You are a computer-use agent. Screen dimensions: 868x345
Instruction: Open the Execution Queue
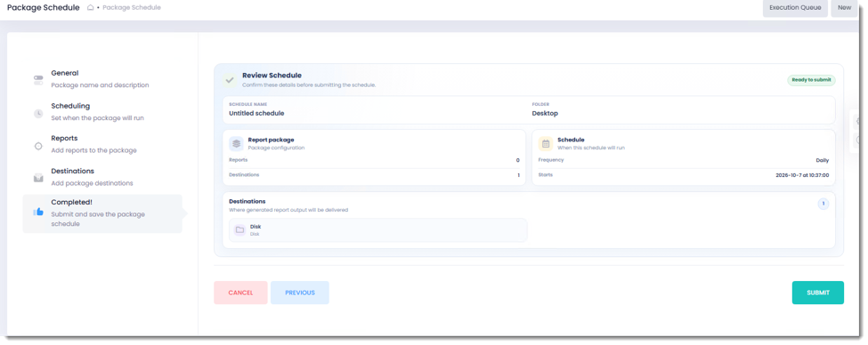(795, 8)
